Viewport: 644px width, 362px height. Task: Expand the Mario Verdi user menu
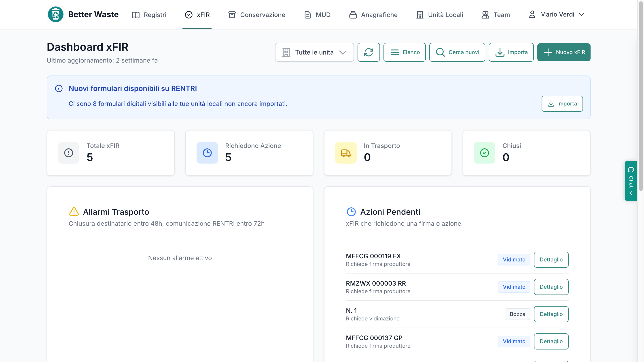click(x=557, y=15)
